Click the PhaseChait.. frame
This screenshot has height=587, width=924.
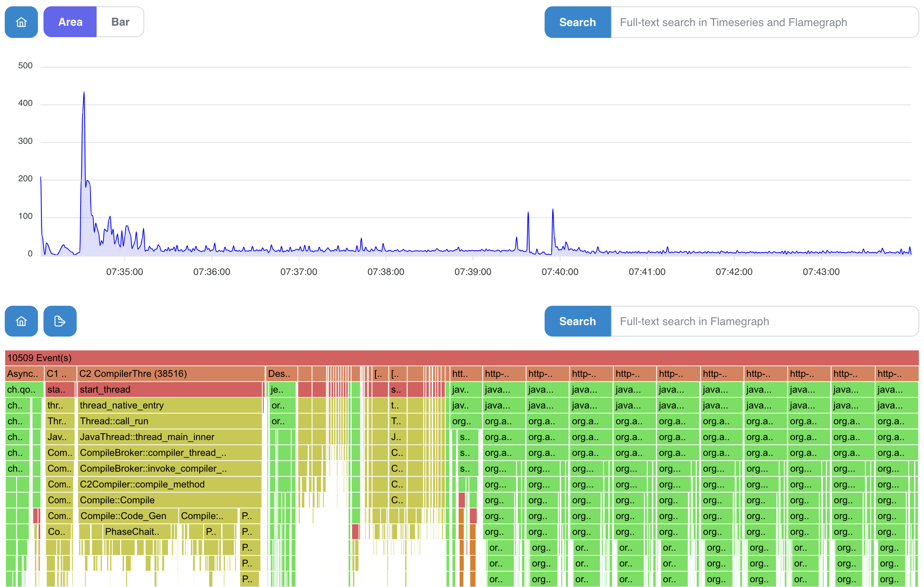pyautogui.click(x=137, y=532)
